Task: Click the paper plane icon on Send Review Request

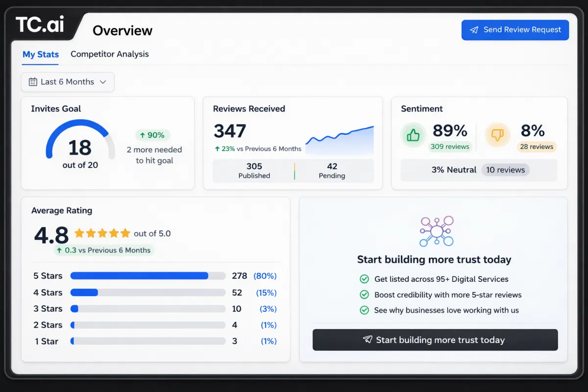Action: [473, 30]
